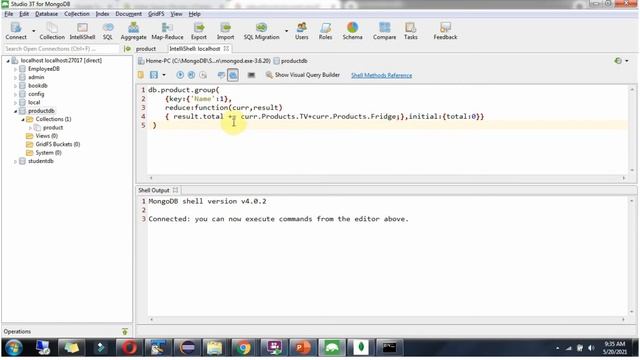Open the Database menu

pyautogui.click(x=47, y=14)
